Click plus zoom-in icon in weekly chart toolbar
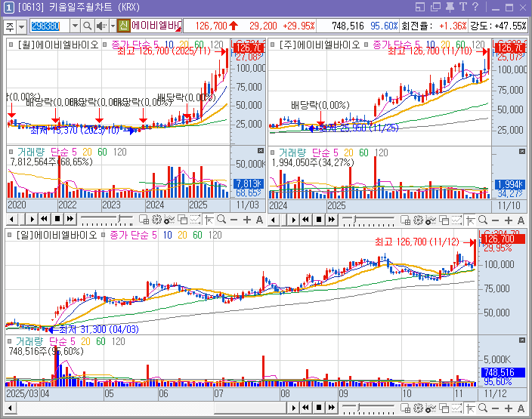Image resolution: width=532 pixels, height=419 pixels. [x=509, y=220]
